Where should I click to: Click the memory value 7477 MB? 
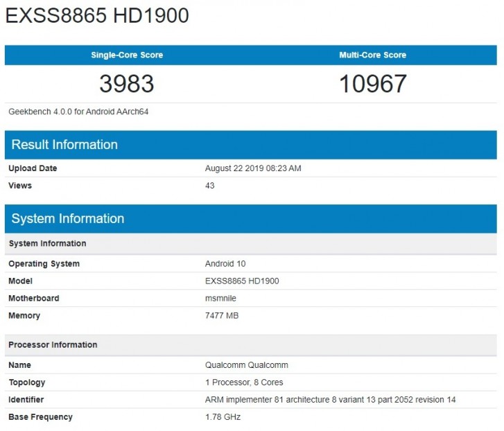[222, 316]
